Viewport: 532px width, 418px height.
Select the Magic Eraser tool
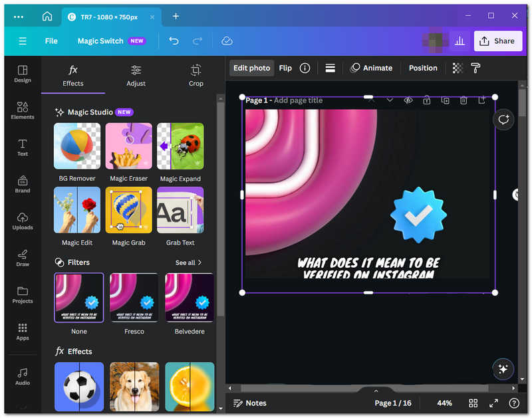point(128,146)
